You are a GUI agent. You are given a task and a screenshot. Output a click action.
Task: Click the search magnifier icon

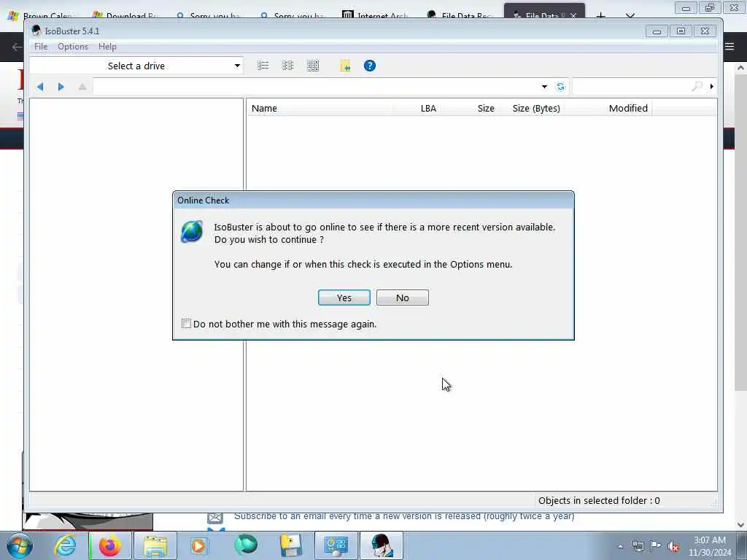click(697, 86)
